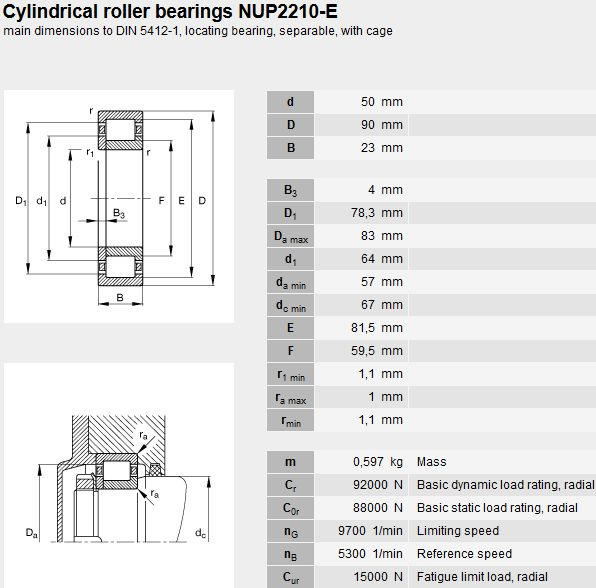The height and width of the screenshot is (588, 596).
Task: Select the F value 59,5 mm
Action: [x=377, y=351]
